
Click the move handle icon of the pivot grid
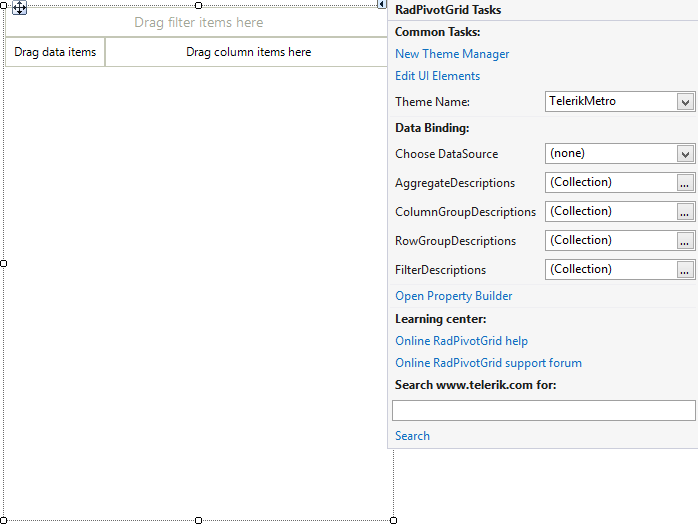(19, 8)
